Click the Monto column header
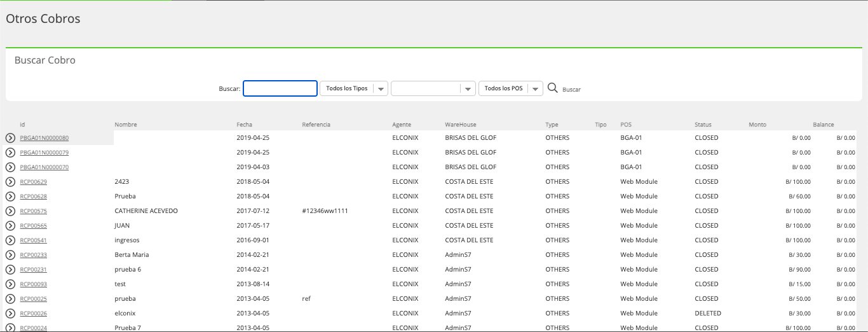The image size is (868, 332). pos(757,125)
